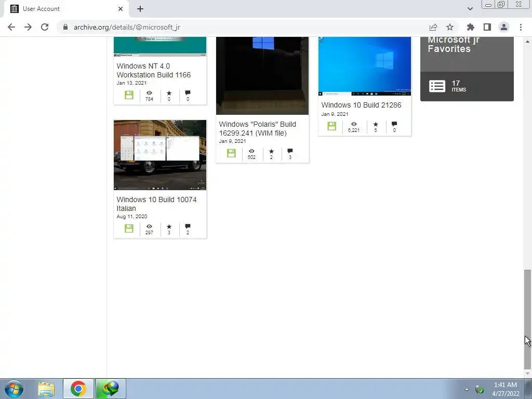
Task: Go back to previous page in Chrome
Action: point(11,27)
